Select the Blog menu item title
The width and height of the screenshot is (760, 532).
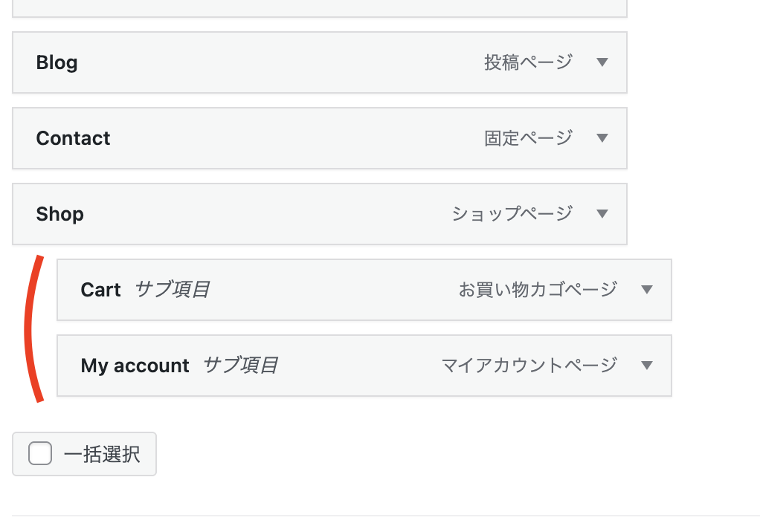tap(57, 62)
